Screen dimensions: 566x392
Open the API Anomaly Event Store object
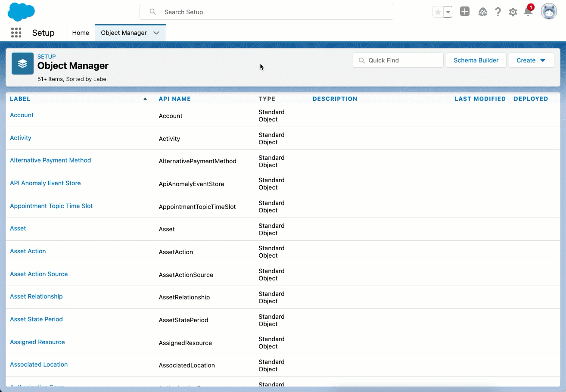click(x=45, y=183)
